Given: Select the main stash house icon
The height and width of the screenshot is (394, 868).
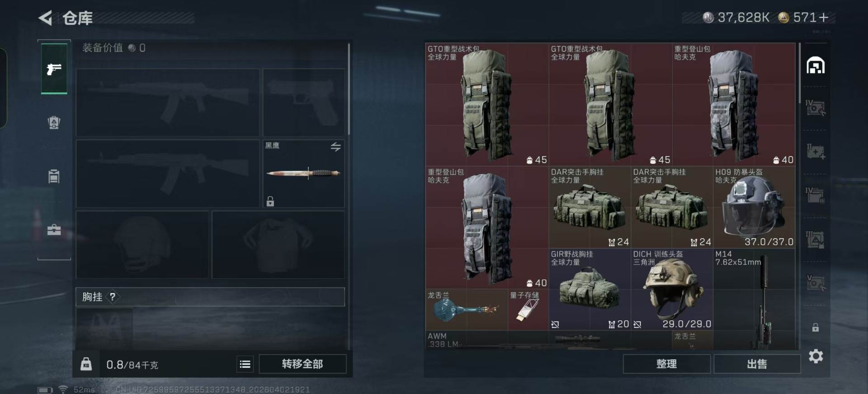Looking at the screenshot, I should [x=816, y=66].
